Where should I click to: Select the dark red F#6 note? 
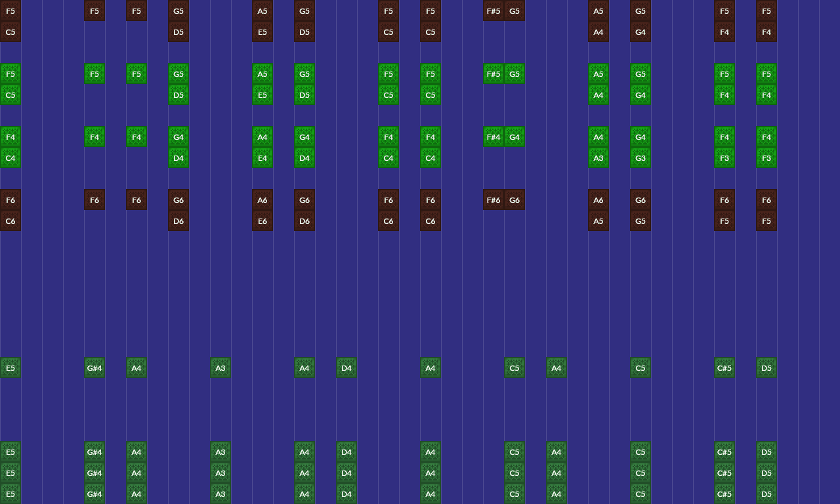click(x=493, y=199)
